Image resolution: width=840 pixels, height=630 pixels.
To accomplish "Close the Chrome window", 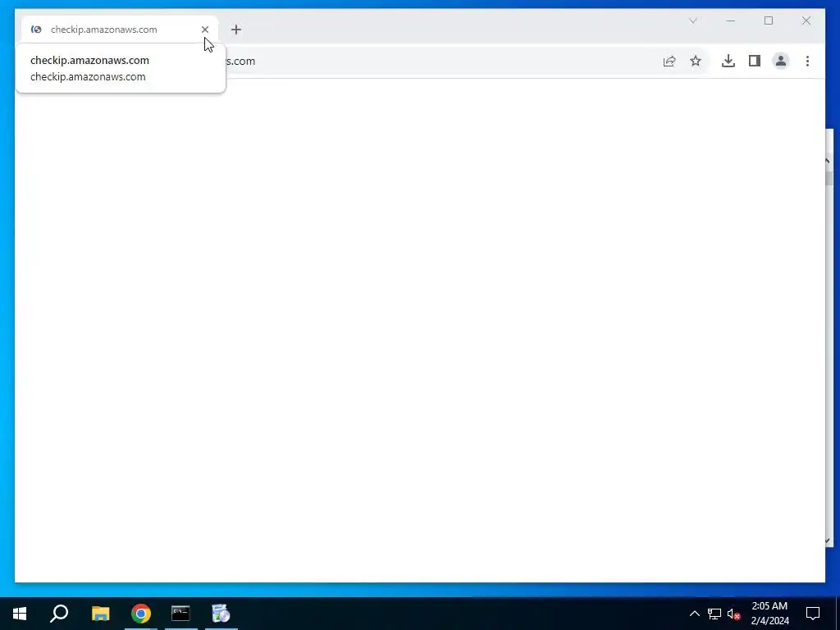I will 806,21.
